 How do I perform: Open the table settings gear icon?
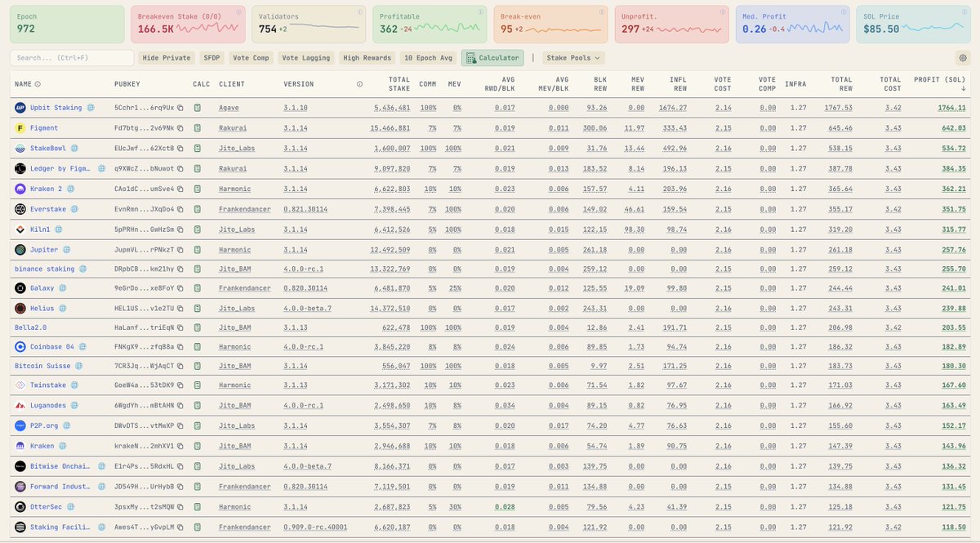click(962, 58)
